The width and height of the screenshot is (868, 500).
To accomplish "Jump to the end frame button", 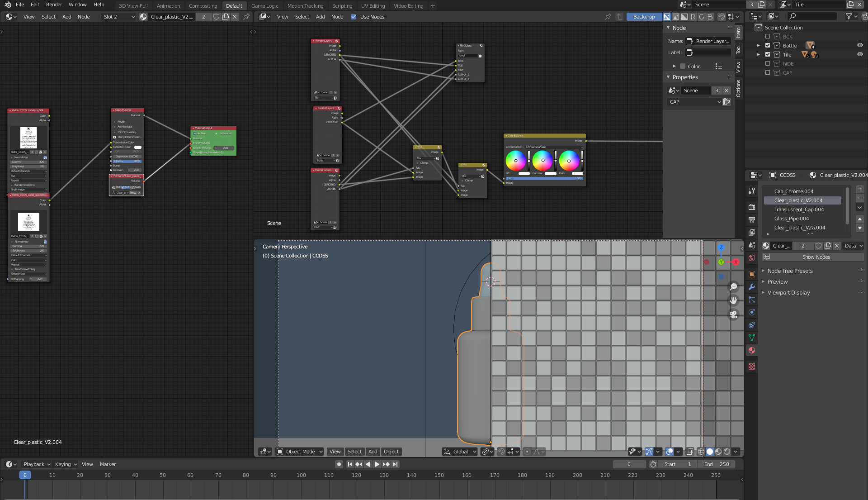I will point(396,464).
